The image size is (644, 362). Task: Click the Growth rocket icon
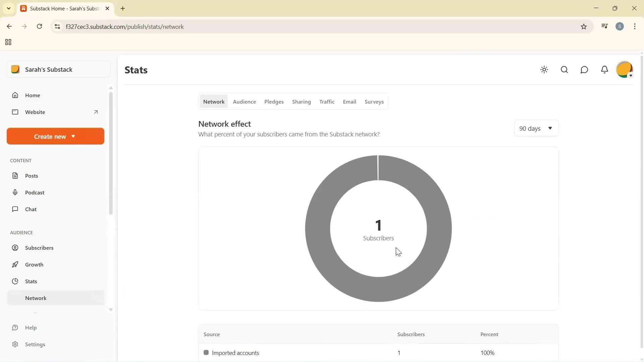click(x=15, y=264)
